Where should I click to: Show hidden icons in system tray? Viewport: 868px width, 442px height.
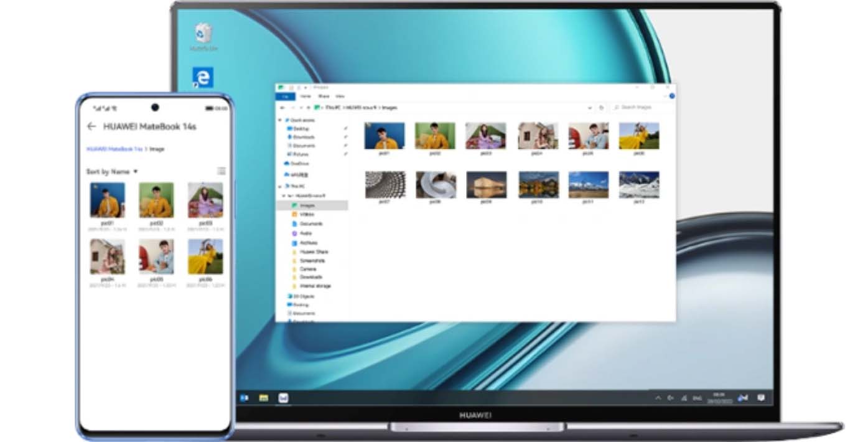tap(658, 398)
